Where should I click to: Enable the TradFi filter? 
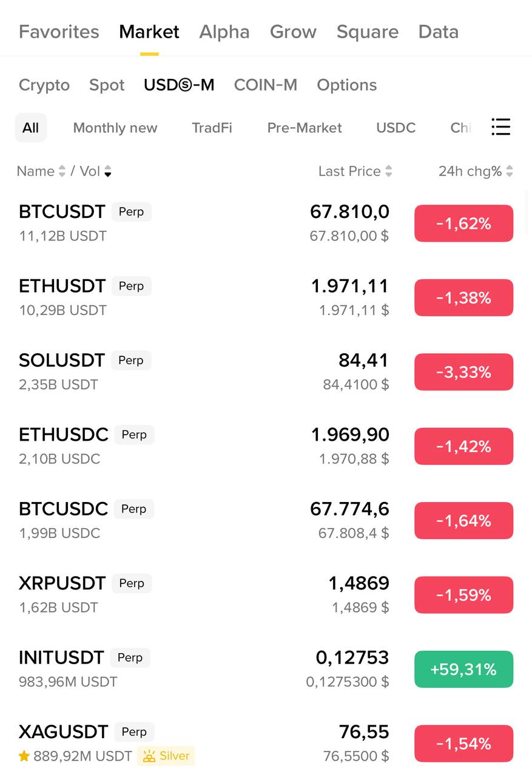tap(212, 128)
